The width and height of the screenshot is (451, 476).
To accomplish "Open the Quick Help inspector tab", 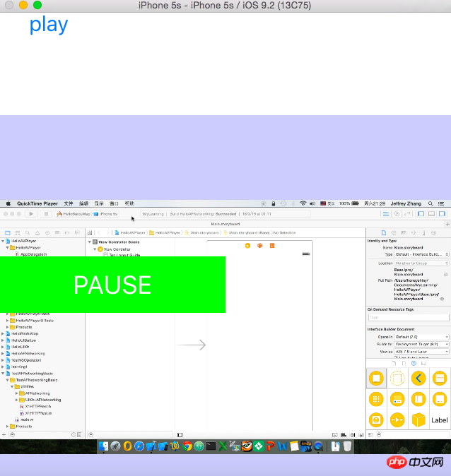I will click(394, 233).
